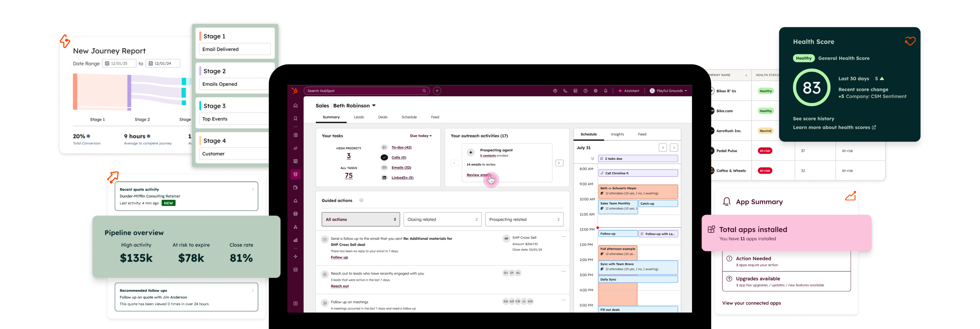
Task: Open the marketplace storefront icon
Action: pyautogui.click(x=575, y=91)
